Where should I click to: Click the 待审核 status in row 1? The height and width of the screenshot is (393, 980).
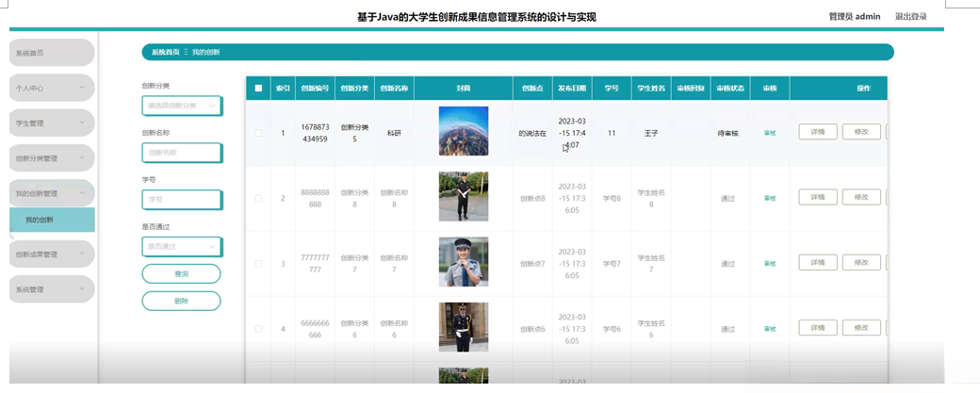pyautogui.click(x=728, y=133)
